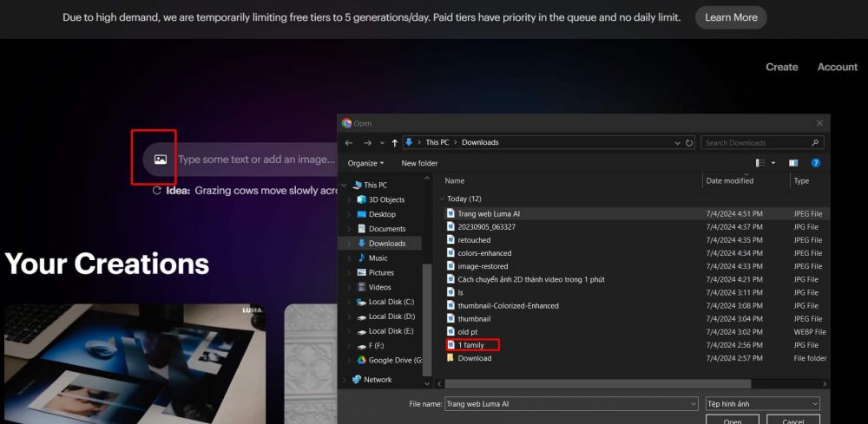Click the Open button
Screen dimensions: 868x424
pos(733,420)
